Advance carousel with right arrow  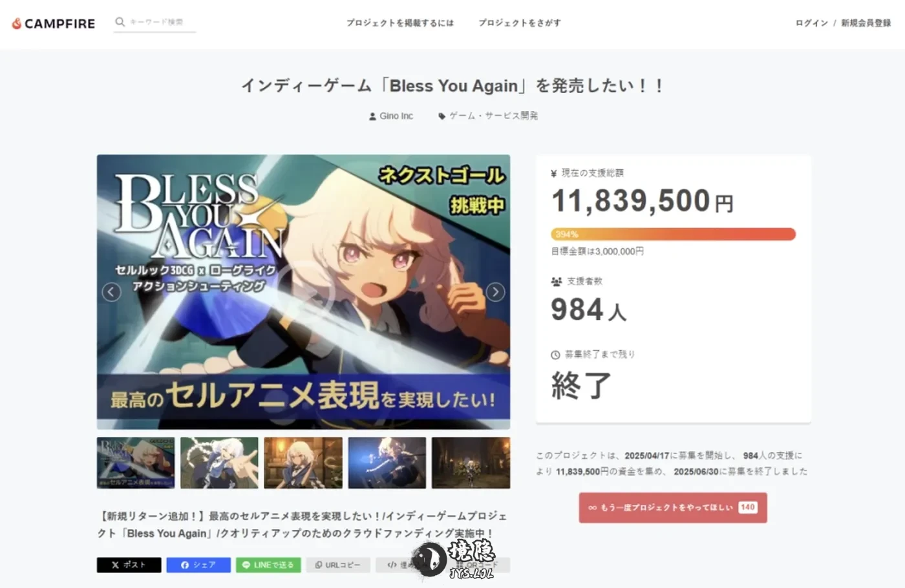click(495, 292)
